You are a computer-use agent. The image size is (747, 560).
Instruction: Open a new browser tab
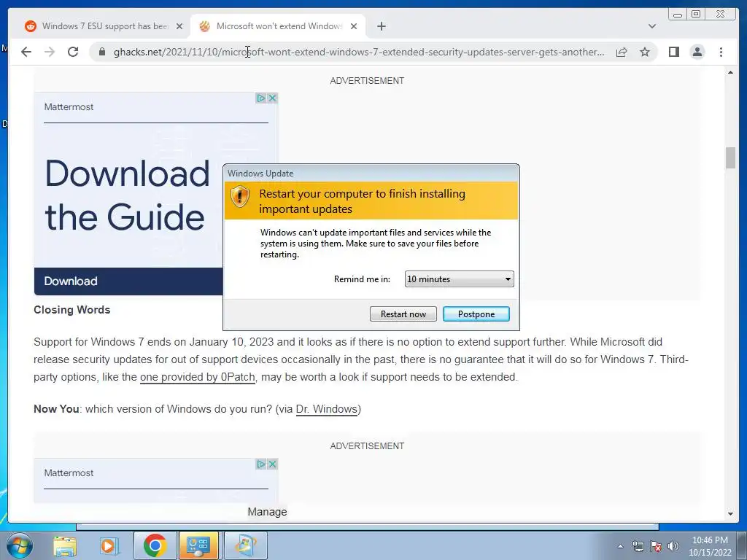coord(381,26)
